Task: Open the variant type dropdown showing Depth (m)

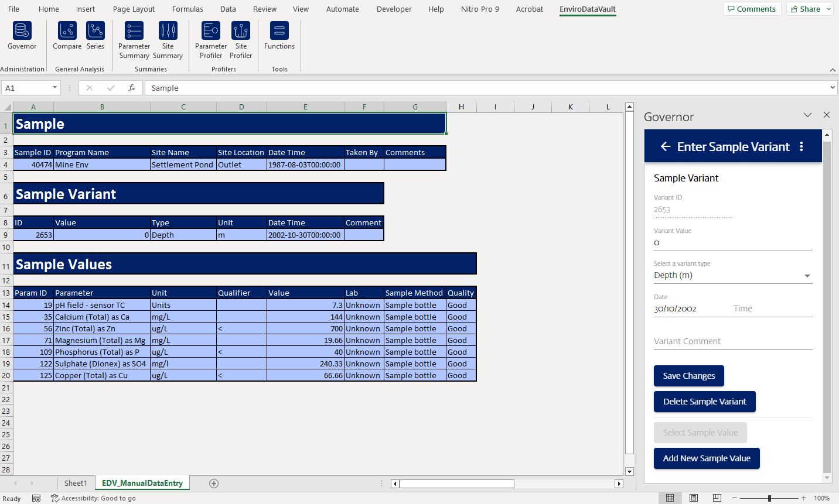Action: [807, 275]
